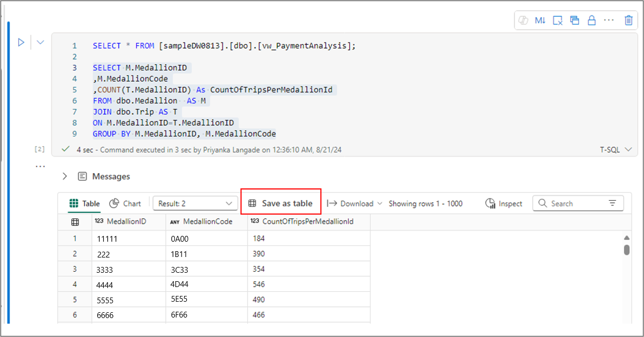The image size is (644, 337).
Task: Expand run options chevron beside play button
Action: tap(40, 42)
